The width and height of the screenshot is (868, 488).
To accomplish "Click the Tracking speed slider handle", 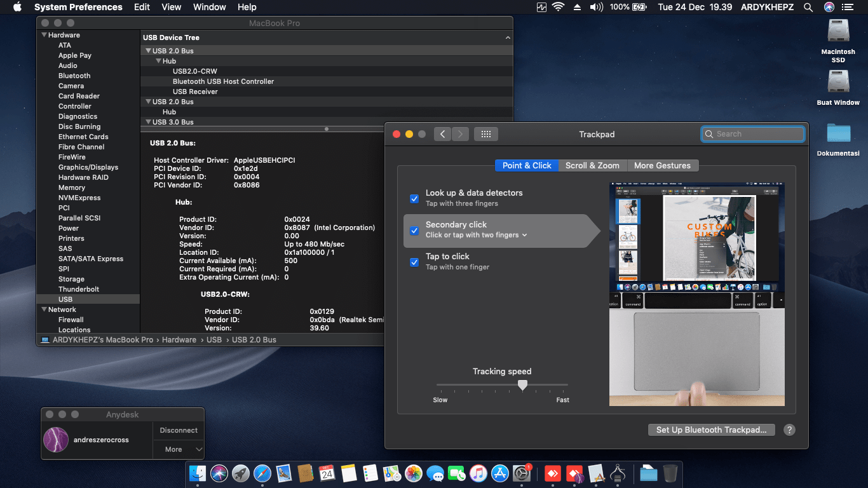I will coord(522,385).
